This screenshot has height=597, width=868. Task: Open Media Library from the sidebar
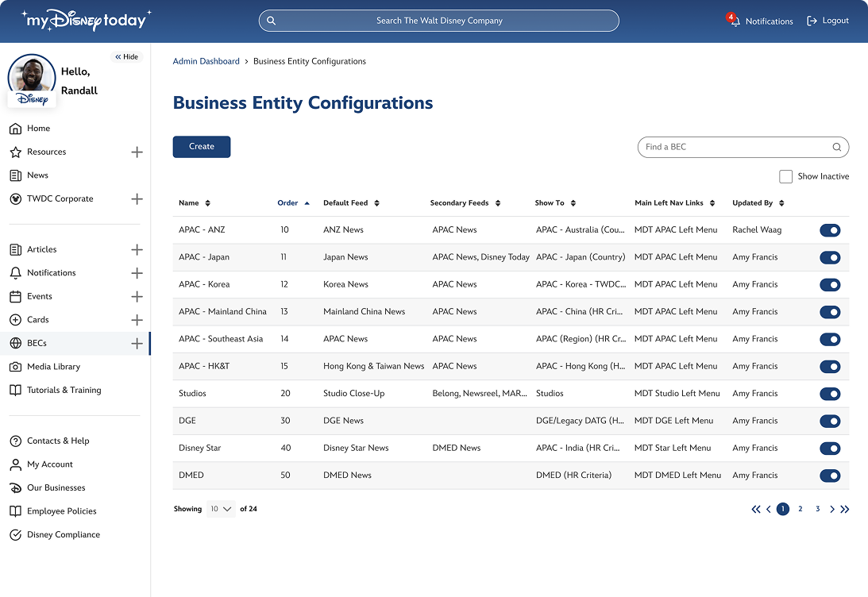[54, 367]
